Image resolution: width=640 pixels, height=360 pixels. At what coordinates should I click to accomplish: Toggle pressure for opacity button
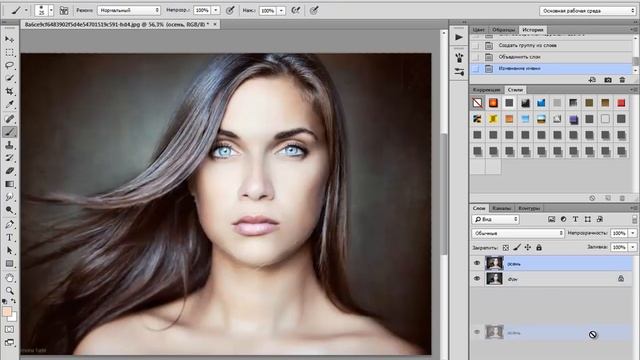pos(230,11)
